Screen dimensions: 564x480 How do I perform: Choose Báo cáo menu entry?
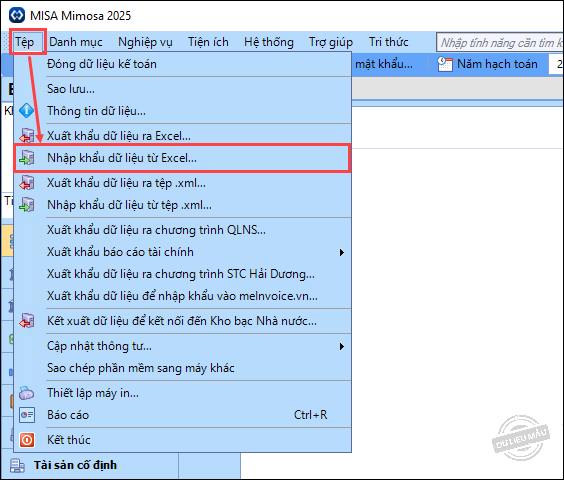click(182, 415)
